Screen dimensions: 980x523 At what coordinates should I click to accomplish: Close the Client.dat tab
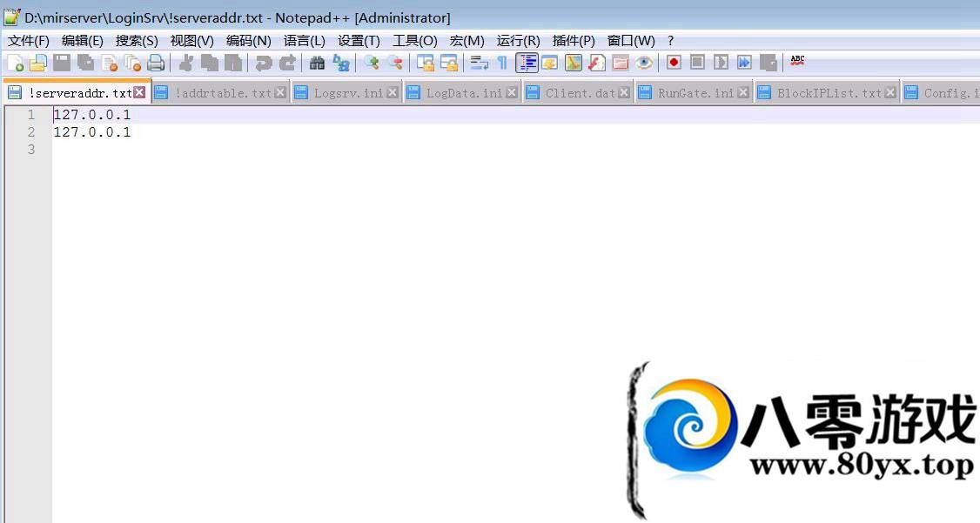(624, 92)
